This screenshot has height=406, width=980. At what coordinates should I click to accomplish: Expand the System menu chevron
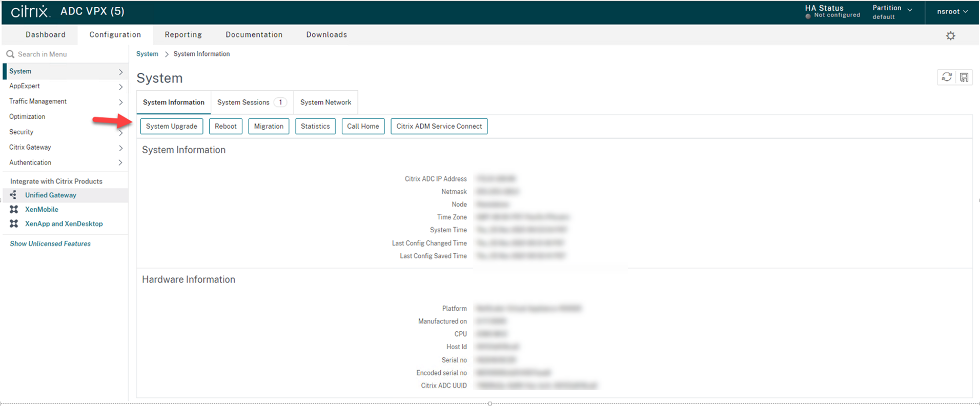pyautogui.click(x=121, y=72)
